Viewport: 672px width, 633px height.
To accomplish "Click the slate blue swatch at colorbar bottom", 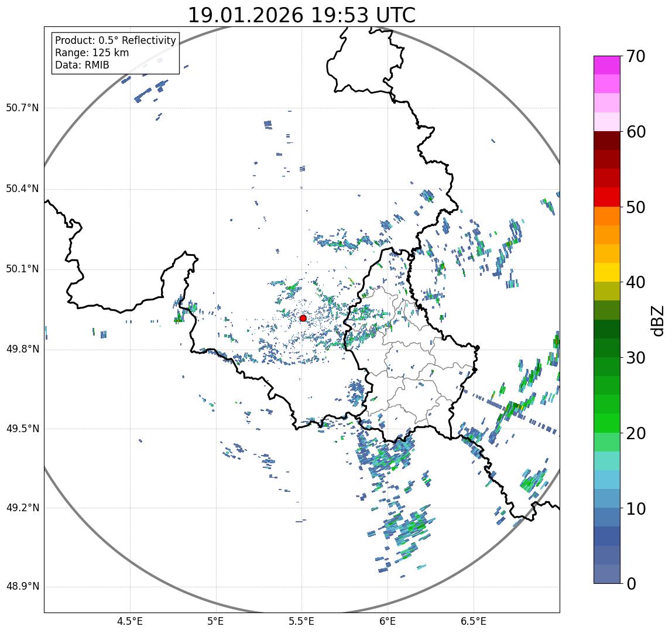I will [607, 574].
